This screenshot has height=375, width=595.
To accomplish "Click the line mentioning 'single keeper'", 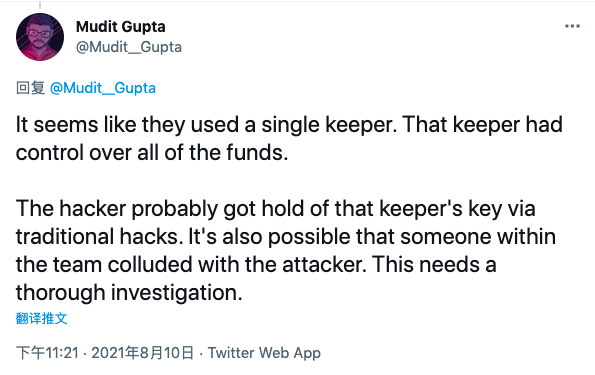I will pos(289,125).
